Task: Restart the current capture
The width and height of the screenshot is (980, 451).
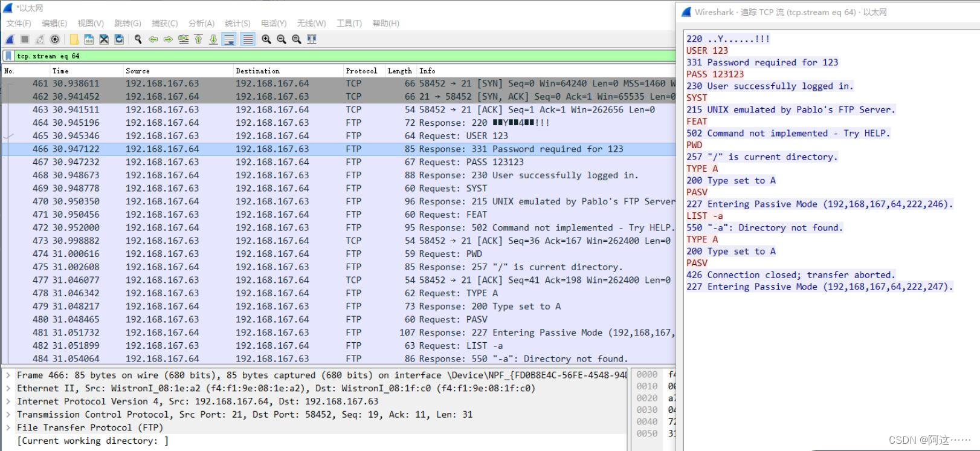Action: click(40, 39)
